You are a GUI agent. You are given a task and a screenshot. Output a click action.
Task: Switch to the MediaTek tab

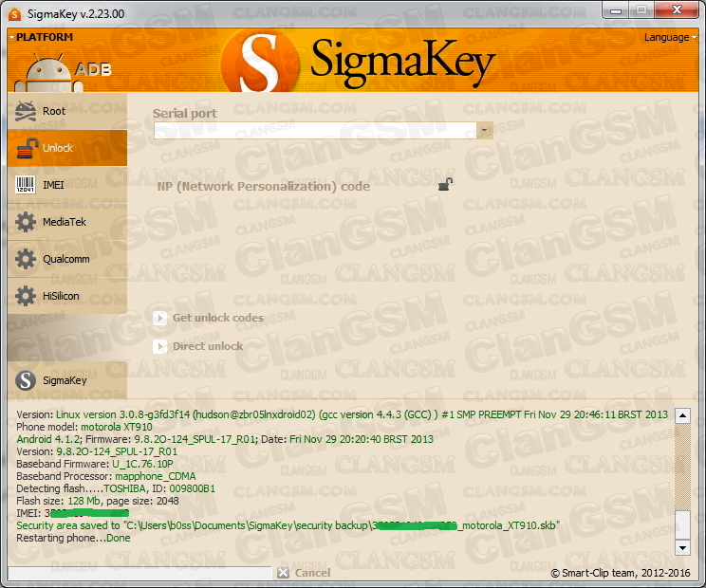(x=67, y=222)
